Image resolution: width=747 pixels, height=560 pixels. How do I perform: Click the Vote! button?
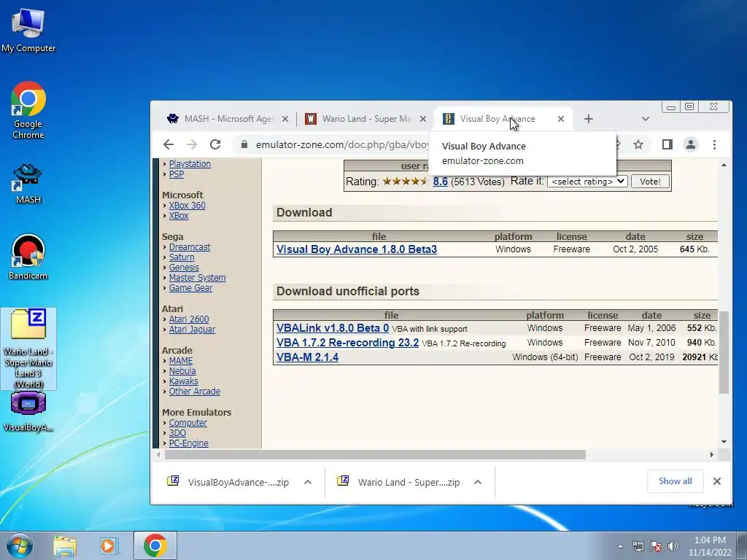[650, 182]
